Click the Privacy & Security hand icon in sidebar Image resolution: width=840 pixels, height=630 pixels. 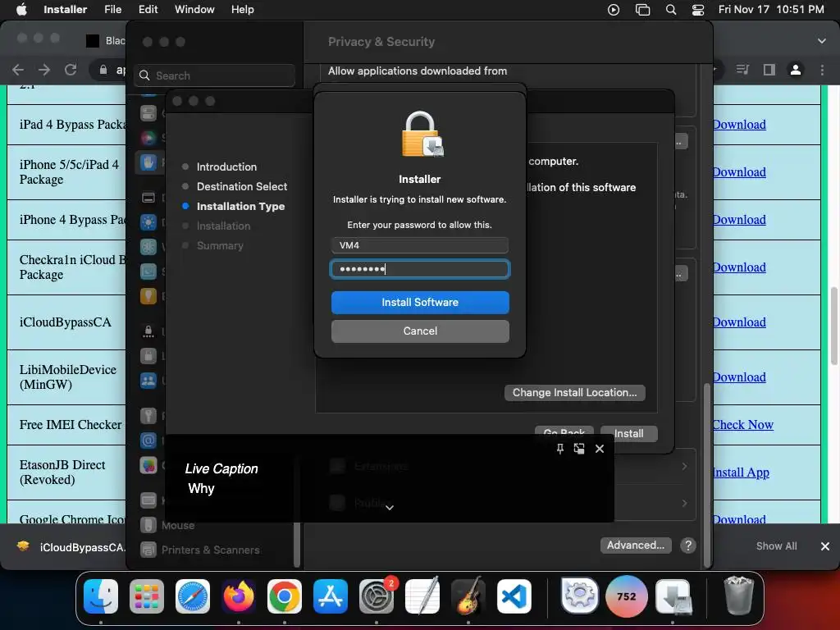[148, 162]
